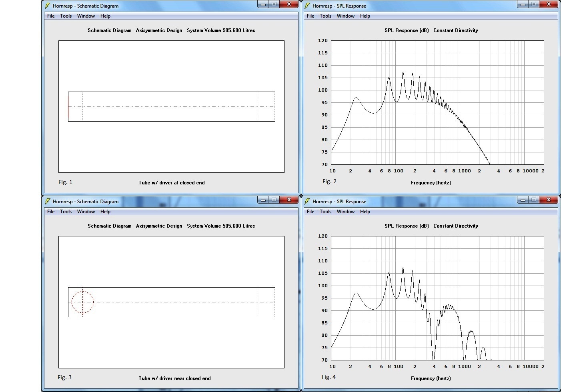Minimize the Fig. 2 SPL Response window
Screen dimensions: 561x392
pyautogui.click(x=523, y=4)
